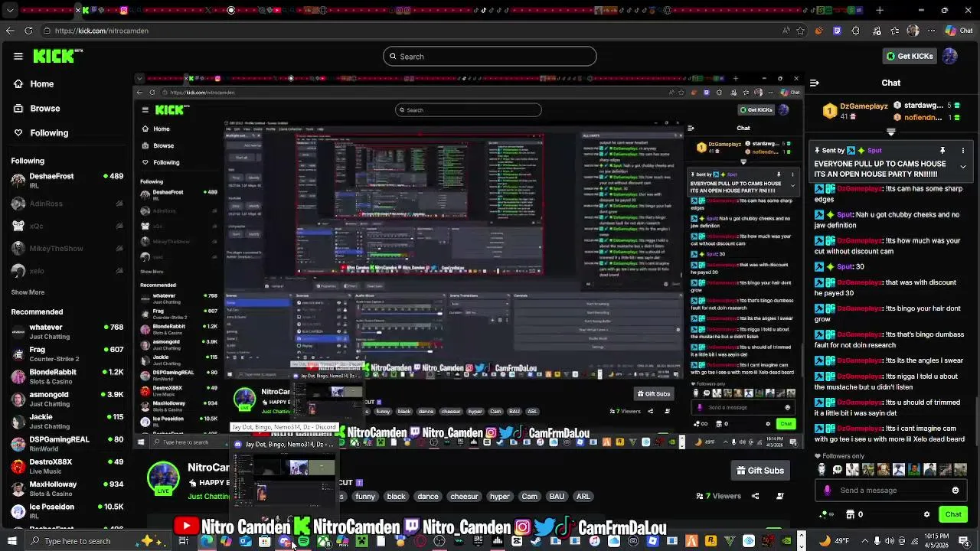Open Frag Counter-Strike 2 channel
980x551 pixels.
tap(67, 354)
